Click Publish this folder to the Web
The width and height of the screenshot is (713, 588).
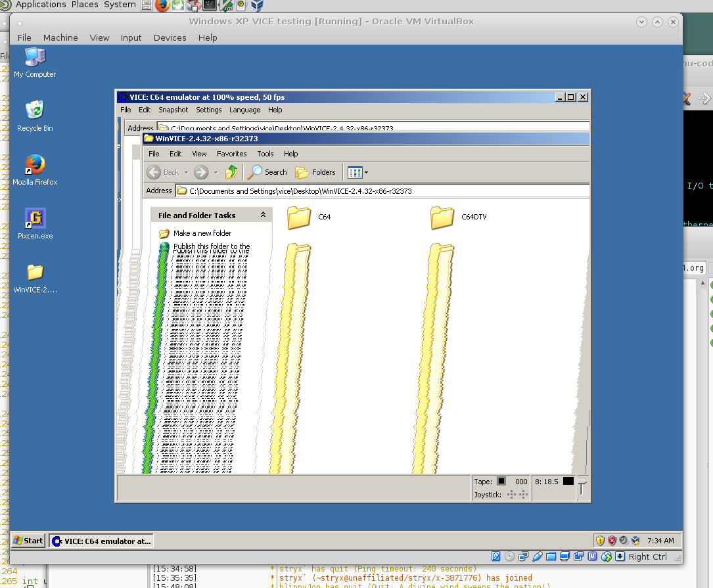click(x=212, y=246)
